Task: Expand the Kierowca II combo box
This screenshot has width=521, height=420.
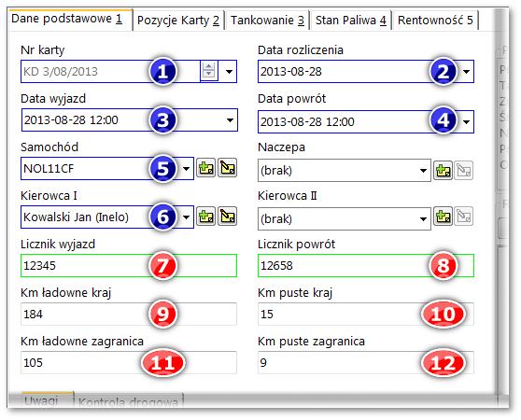Action: click(423, 219)
